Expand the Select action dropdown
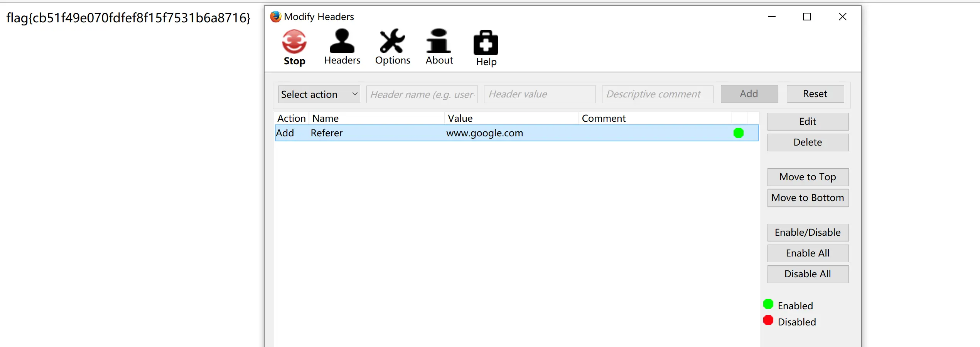 pyautogui.click(x=319, y=94)
